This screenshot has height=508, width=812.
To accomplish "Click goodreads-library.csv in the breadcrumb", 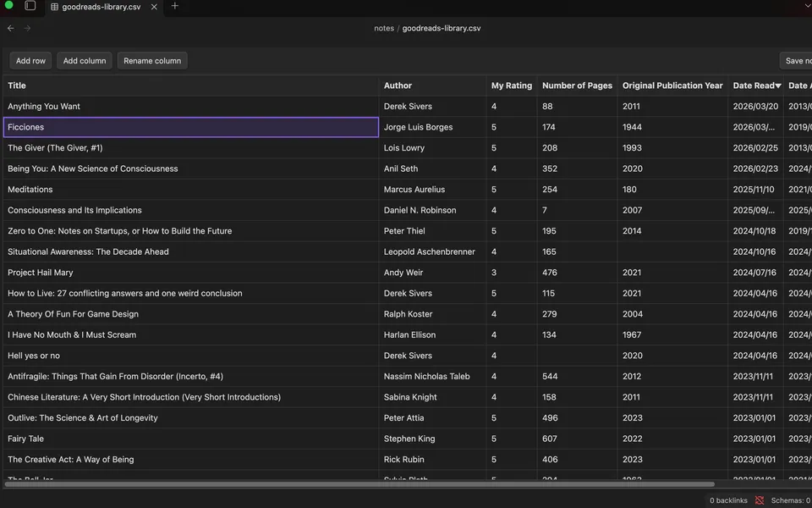I will 442,28.
